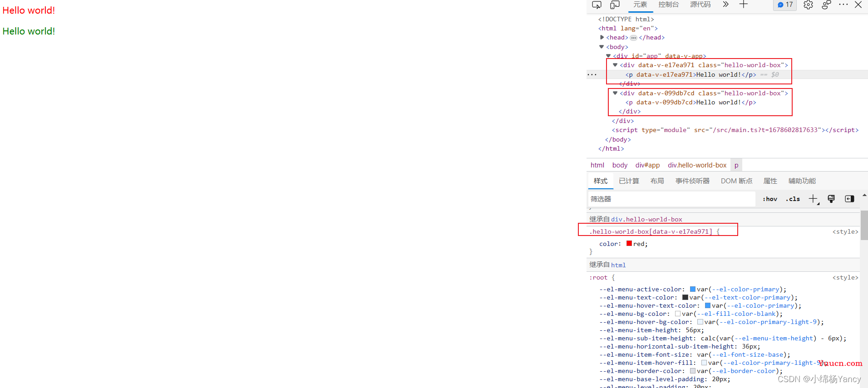
Task: Click the styles pane scroll-up arrow
Action: pos(864,195)
